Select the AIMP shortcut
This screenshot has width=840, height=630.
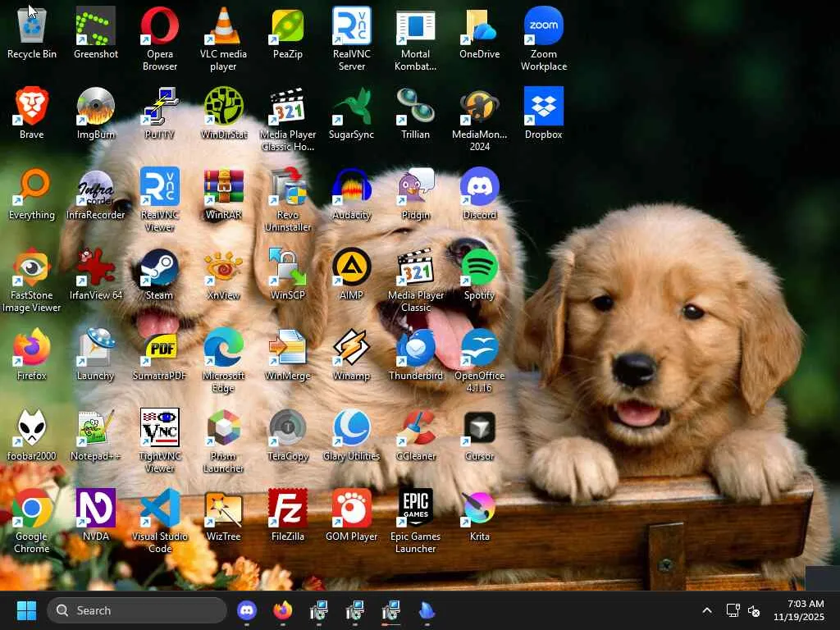click(351, 274)
